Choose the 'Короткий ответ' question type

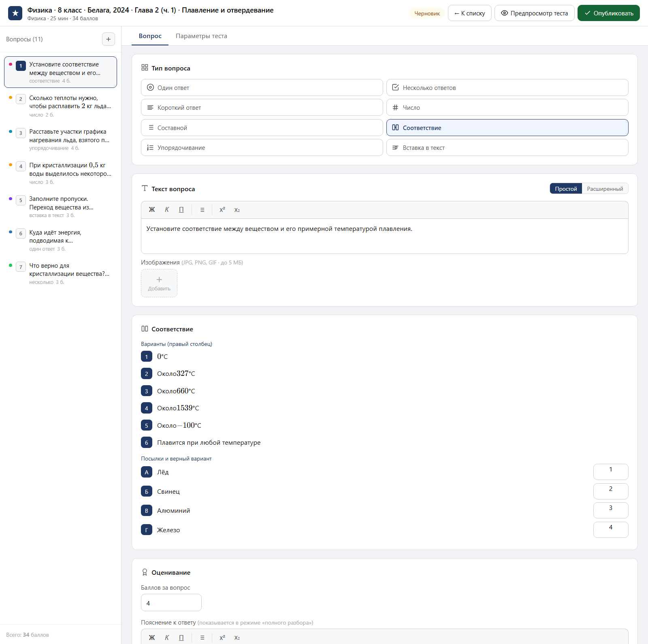(262, 108)
